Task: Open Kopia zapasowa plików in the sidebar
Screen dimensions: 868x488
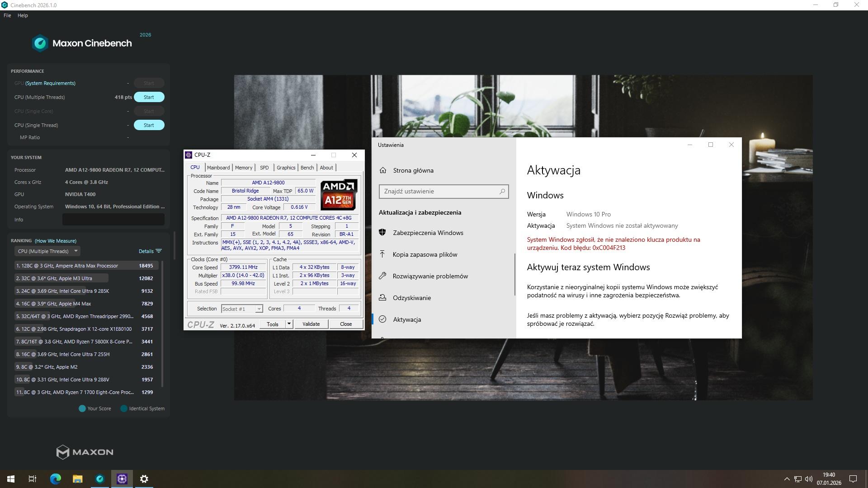Action: point(425,254)
